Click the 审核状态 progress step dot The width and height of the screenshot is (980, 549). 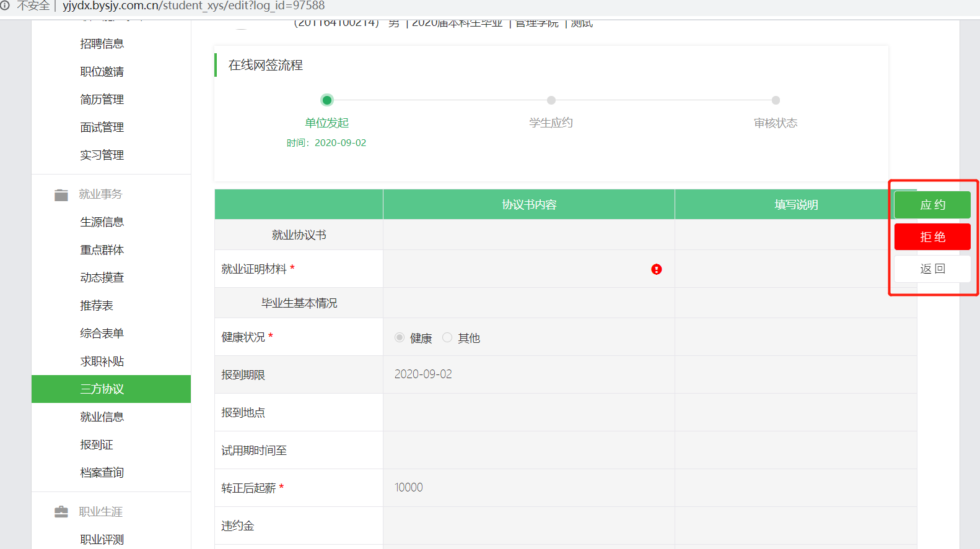pos(776,100)
